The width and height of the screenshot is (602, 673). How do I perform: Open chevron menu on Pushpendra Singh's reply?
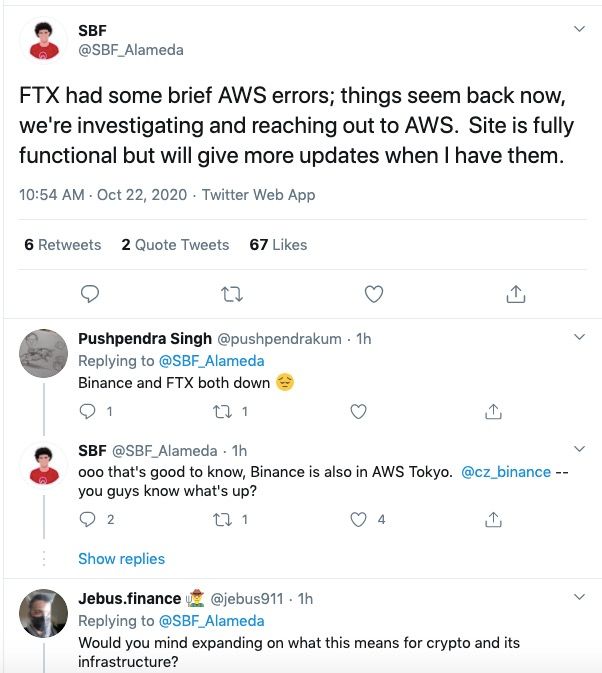(579, 337)
